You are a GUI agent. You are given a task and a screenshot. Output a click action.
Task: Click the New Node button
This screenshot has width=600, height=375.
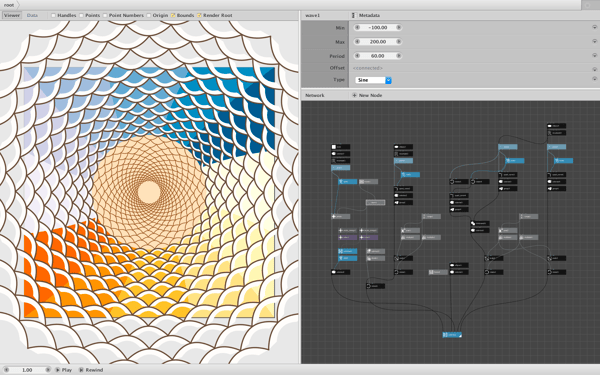[x=367, y=95]
